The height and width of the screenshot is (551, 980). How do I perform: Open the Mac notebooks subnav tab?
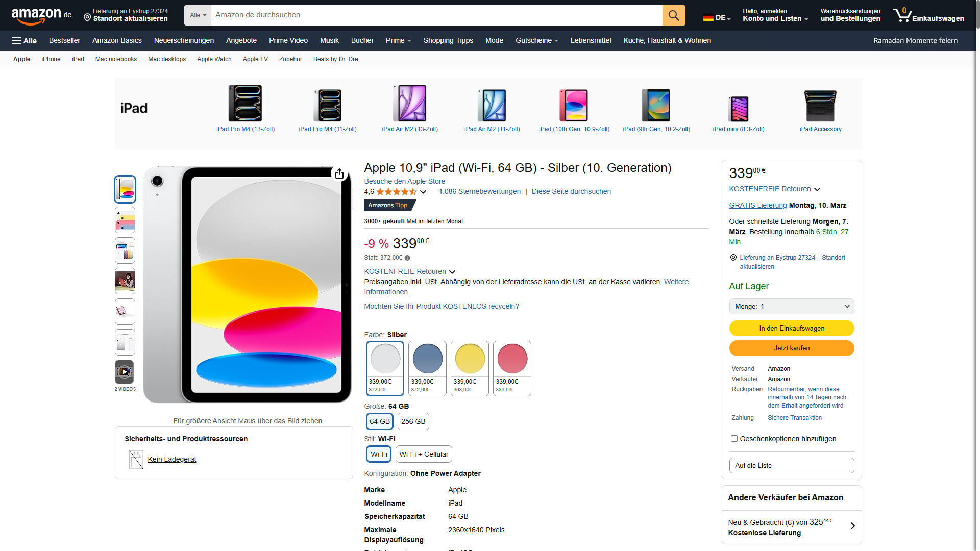[x=116, y=59]
